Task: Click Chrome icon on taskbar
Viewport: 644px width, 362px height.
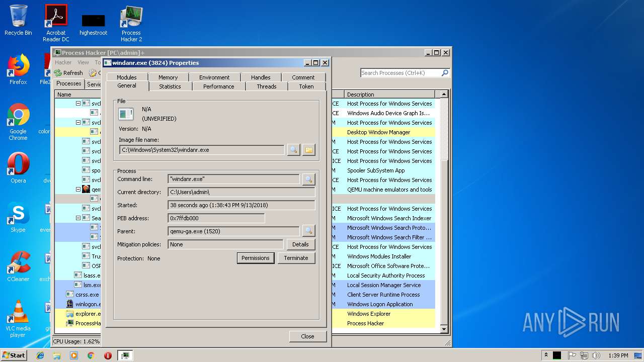Action: pyautogui.click(x=91, y=355)
